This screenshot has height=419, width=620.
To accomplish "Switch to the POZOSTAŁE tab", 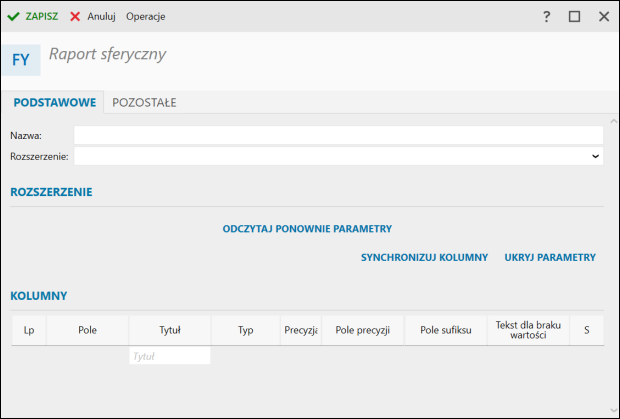I will 144,102.
